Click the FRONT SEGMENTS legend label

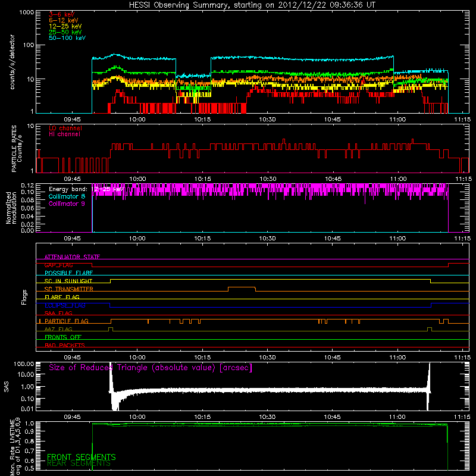click(82, 457)
